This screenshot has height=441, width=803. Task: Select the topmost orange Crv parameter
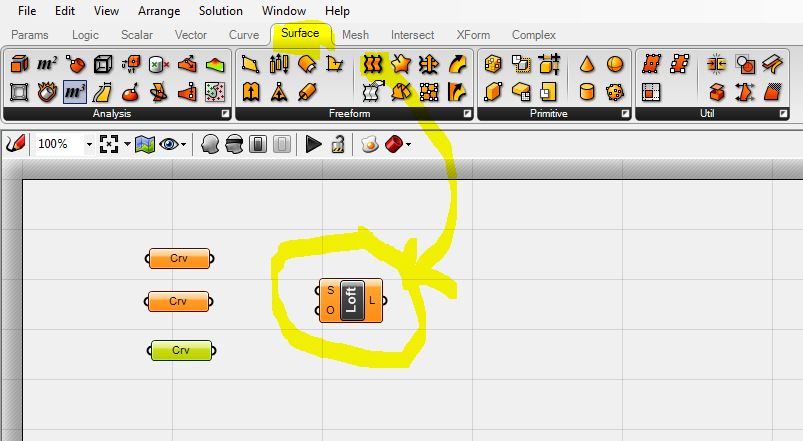tap(179, 259)
